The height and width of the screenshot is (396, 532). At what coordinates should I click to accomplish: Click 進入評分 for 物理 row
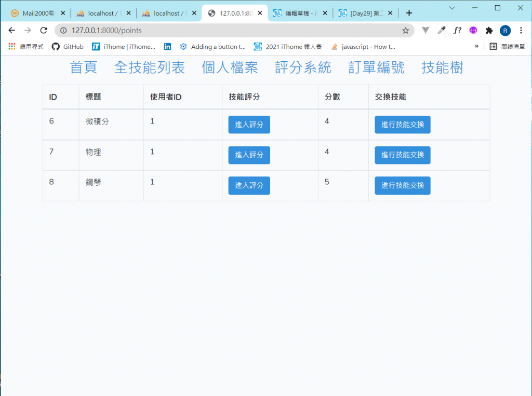(249, 155)
